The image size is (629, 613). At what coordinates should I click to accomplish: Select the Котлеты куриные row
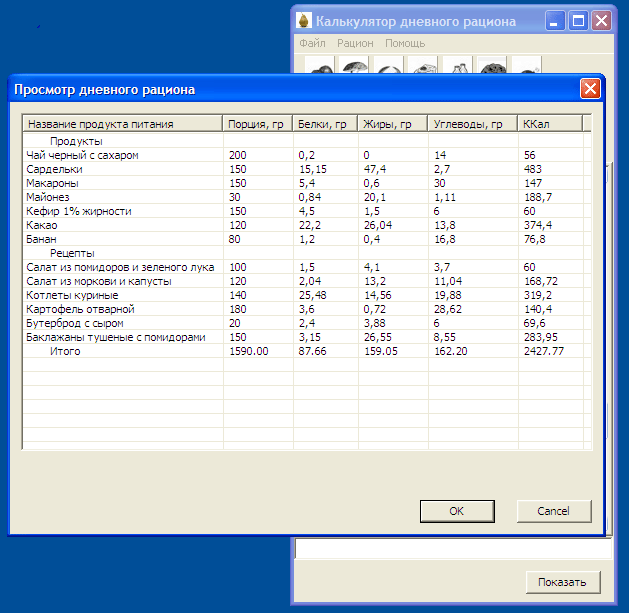(x=306, y=295)
